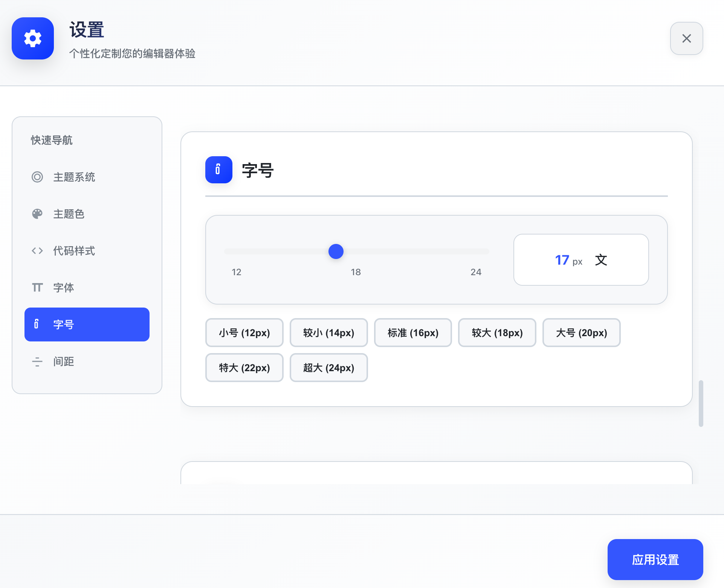Viewport: 724px width, 588px height.
Task: Click the code brackets icon beside 代码样式
Action: point(37,251)
